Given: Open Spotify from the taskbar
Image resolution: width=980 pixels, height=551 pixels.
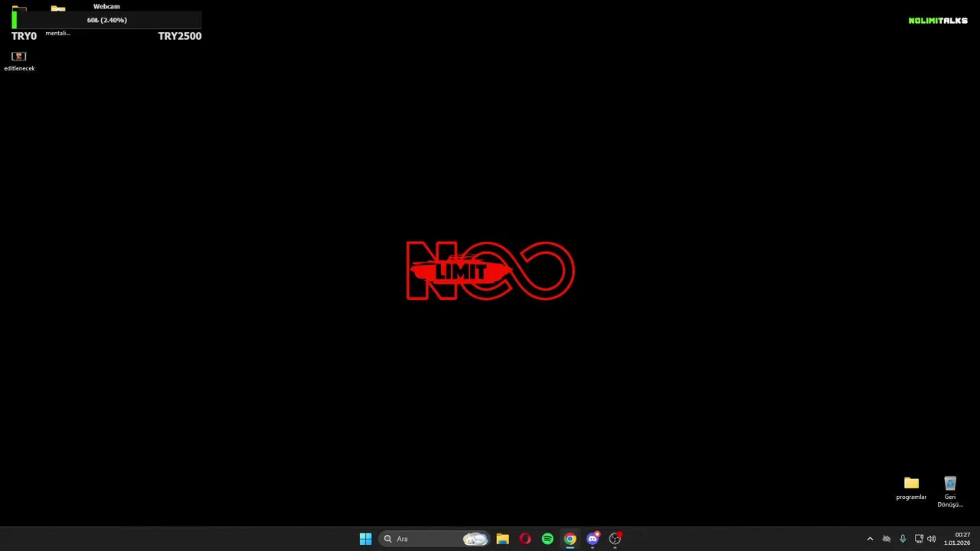Looking at the screenshot, I should 547,539.
